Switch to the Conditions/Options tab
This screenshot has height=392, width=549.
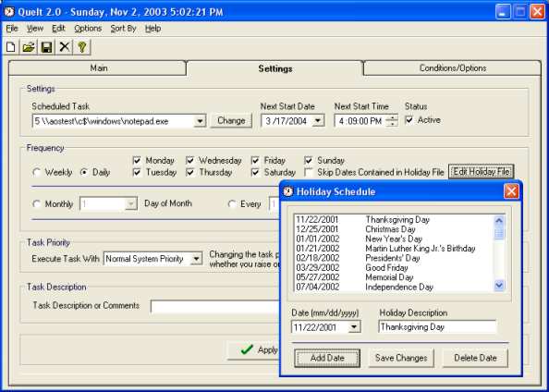pos(453,68)
